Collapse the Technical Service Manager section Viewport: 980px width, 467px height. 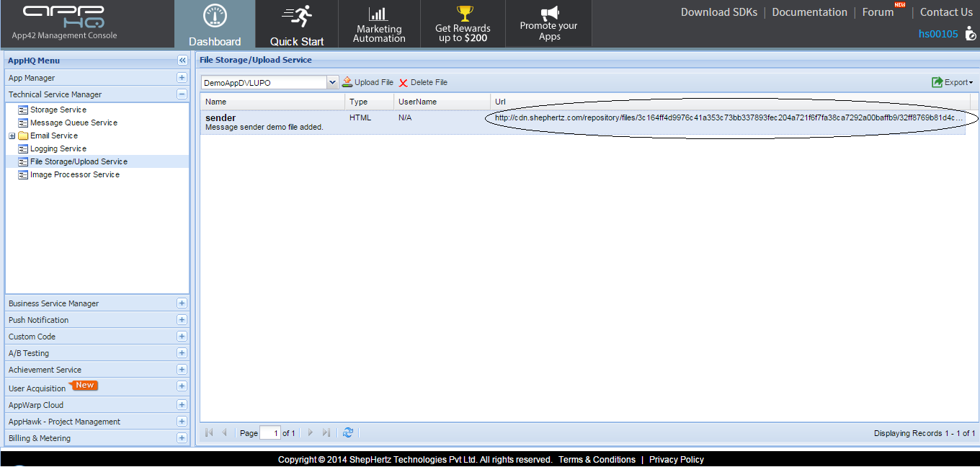tap(182, 94)
